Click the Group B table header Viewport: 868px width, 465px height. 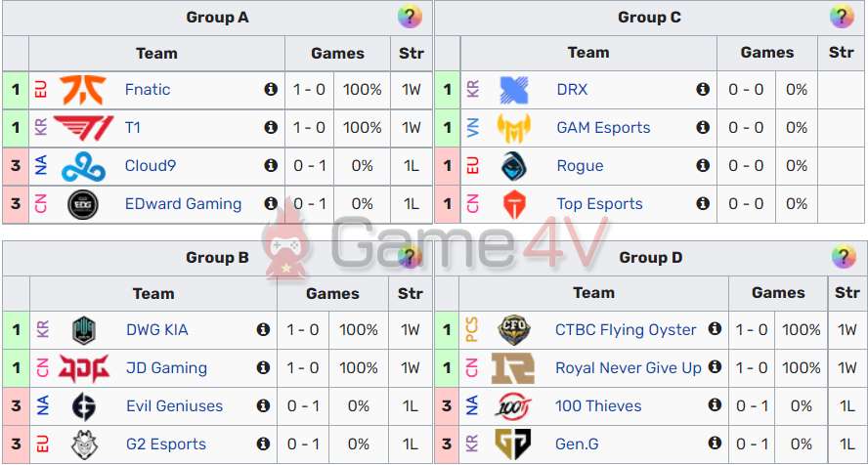[217, 258]
